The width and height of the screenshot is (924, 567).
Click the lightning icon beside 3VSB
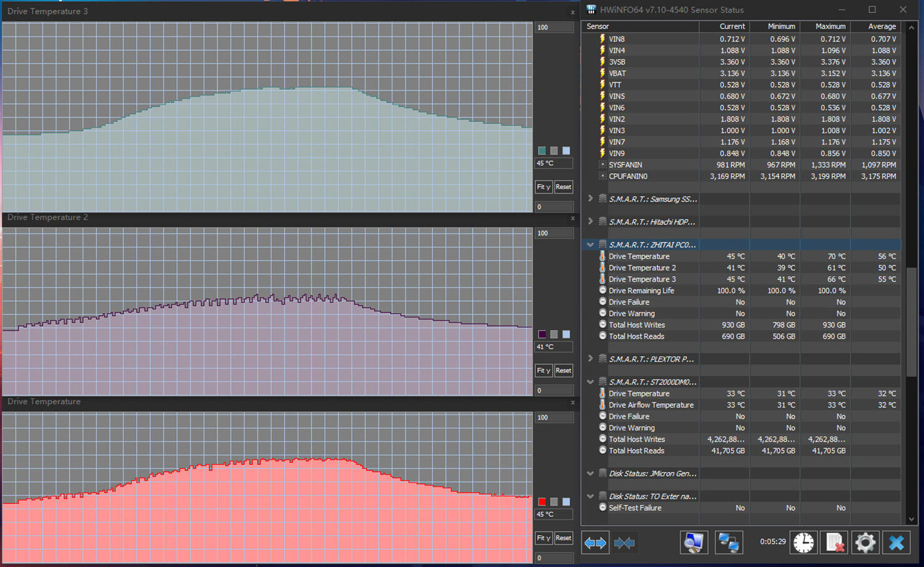(602, 62)
